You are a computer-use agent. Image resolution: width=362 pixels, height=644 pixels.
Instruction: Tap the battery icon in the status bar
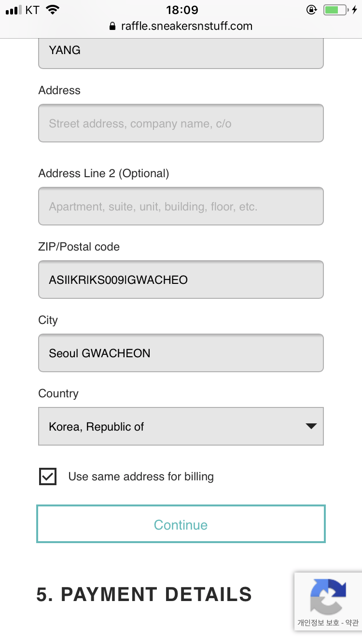coord(335,10)
